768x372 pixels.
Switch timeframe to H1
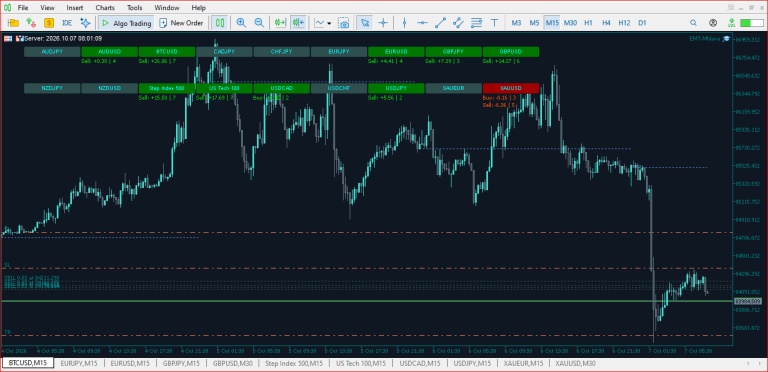[588, 23]
